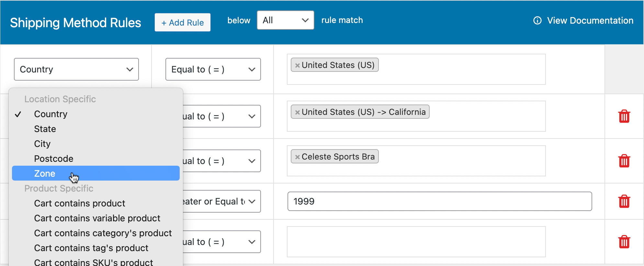Viewport: 644px width, 266px height.
Task: Open the Greater or Equal to operator dropdown
Action: point(222,201)
